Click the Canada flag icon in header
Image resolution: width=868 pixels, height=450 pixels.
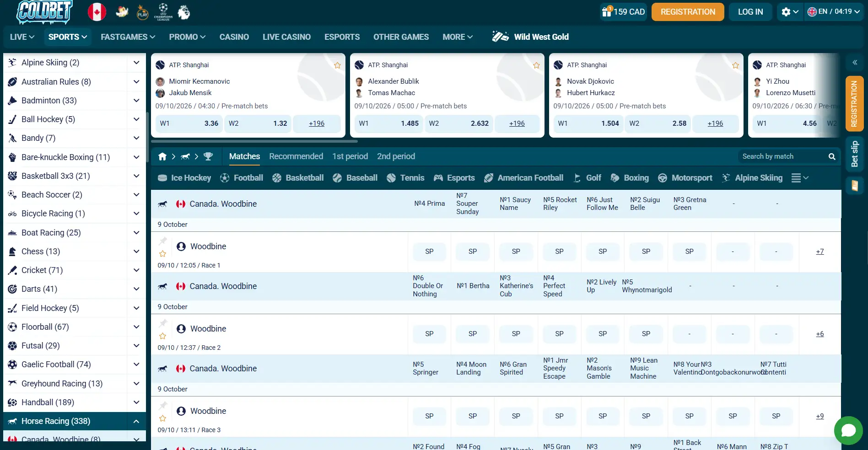coord(97,12)
